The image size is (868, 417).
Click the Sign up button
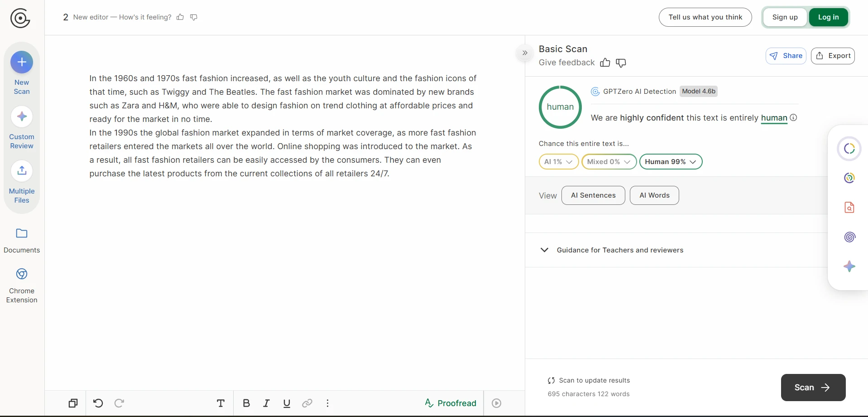click(785, 17)
